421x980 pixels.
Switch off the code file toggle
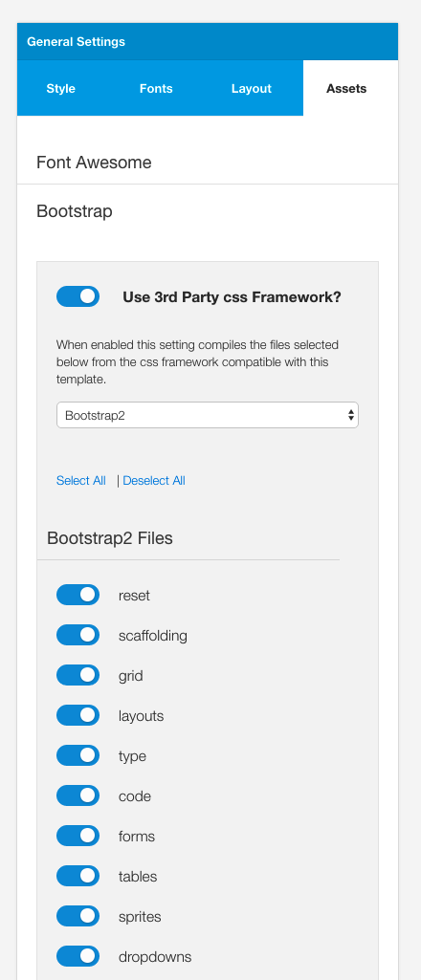click(x=78, y=795)
